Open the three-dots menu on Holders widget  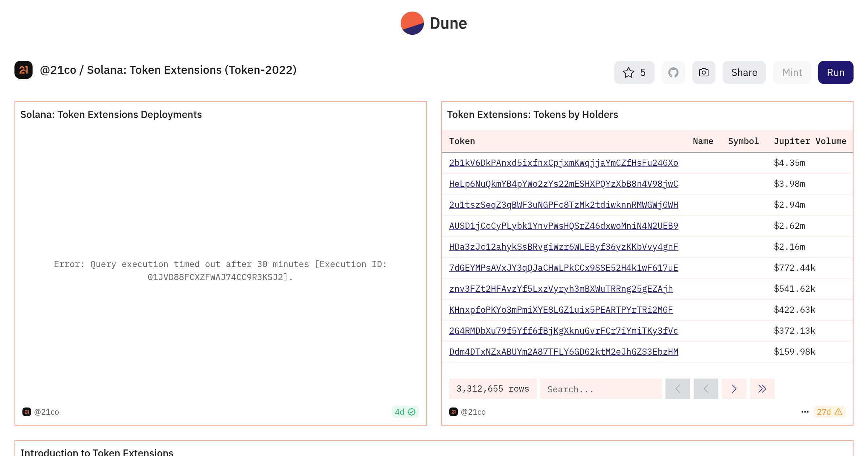click(805, 412)
